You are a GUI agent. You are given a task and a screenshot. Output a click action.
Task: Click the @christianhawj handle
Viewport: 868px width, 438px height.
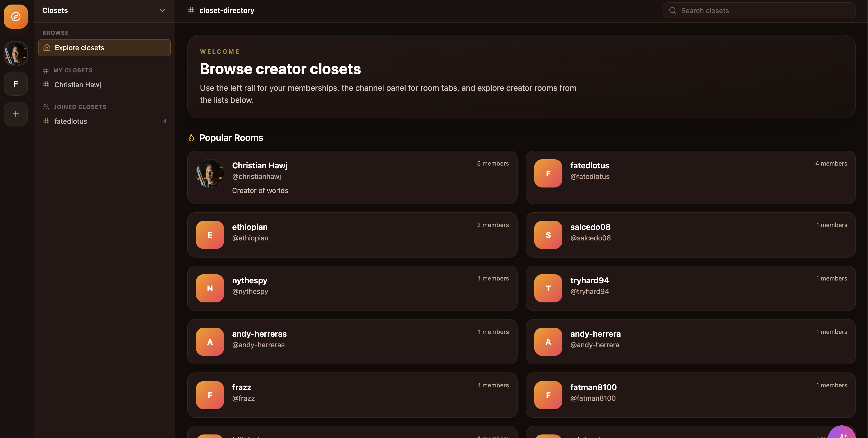(257, 176)
